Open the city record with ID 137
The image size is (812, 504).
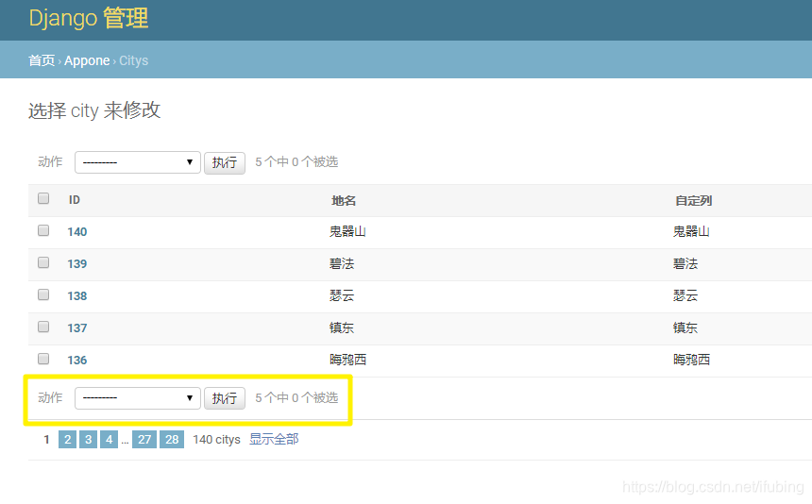(77, 328)
